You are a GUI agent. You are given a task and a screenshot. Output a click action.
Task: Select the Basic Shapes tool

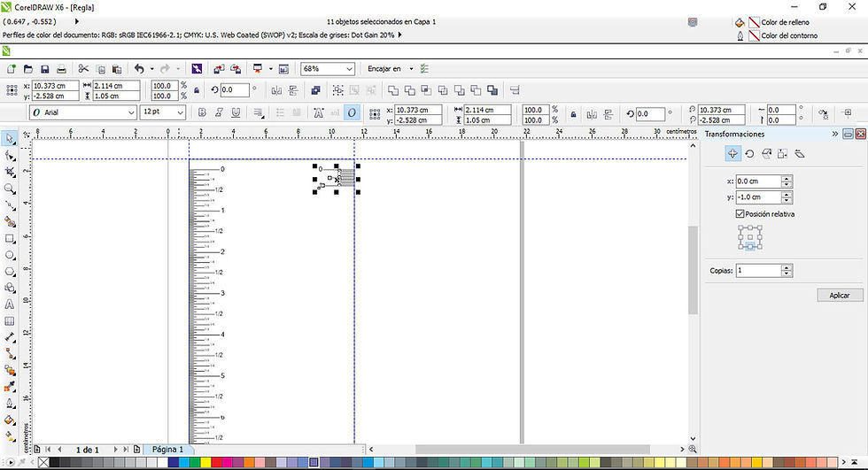(10, 288)
